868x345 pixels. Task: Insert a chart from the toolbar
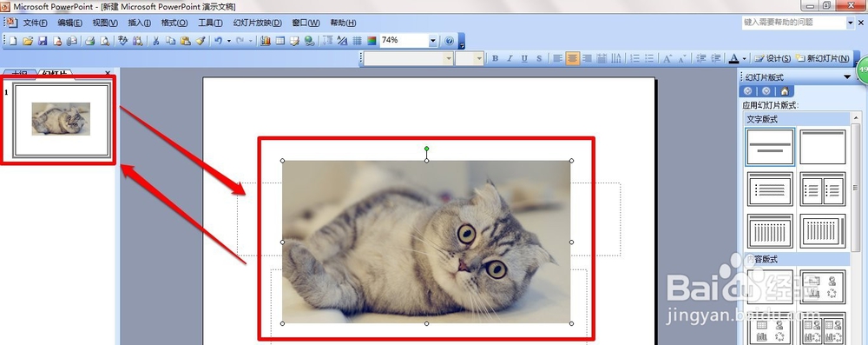(x=265, y=41)
